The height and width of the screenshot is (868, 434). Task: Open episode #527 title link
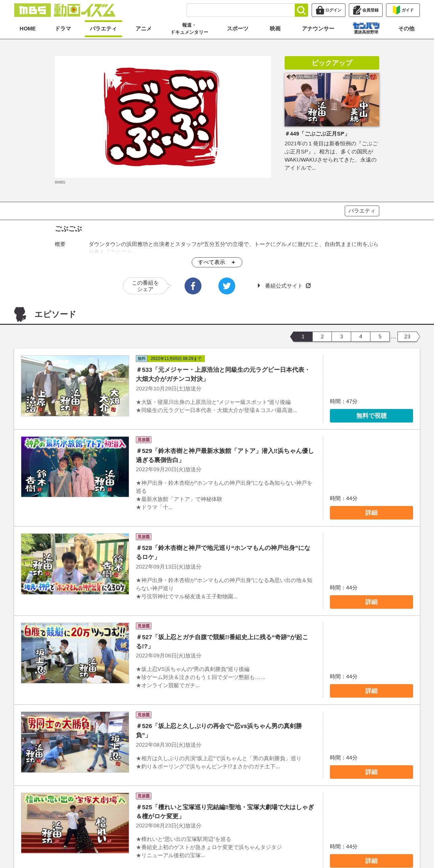pos(222,642)
